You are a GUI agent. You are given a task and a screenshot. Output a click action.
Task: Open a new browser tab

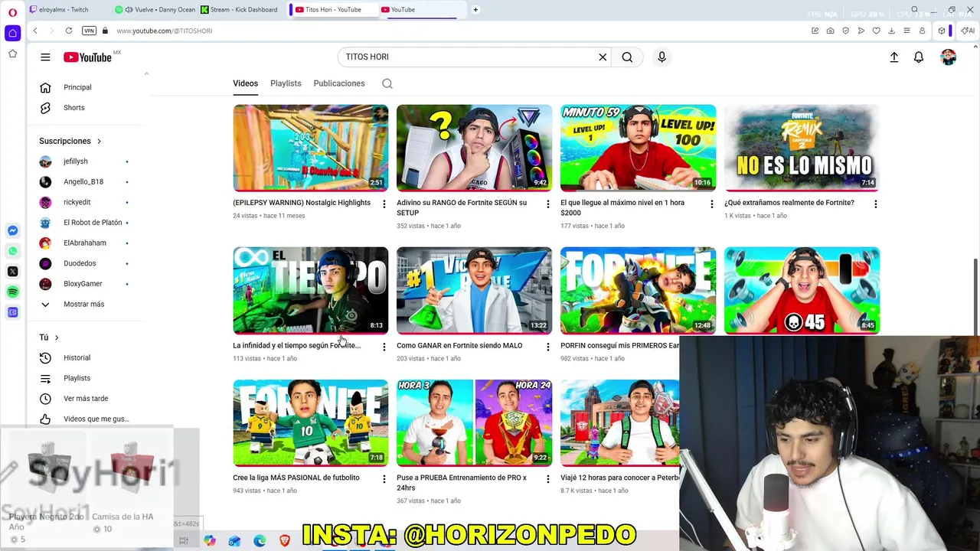(x=475, y=10)
